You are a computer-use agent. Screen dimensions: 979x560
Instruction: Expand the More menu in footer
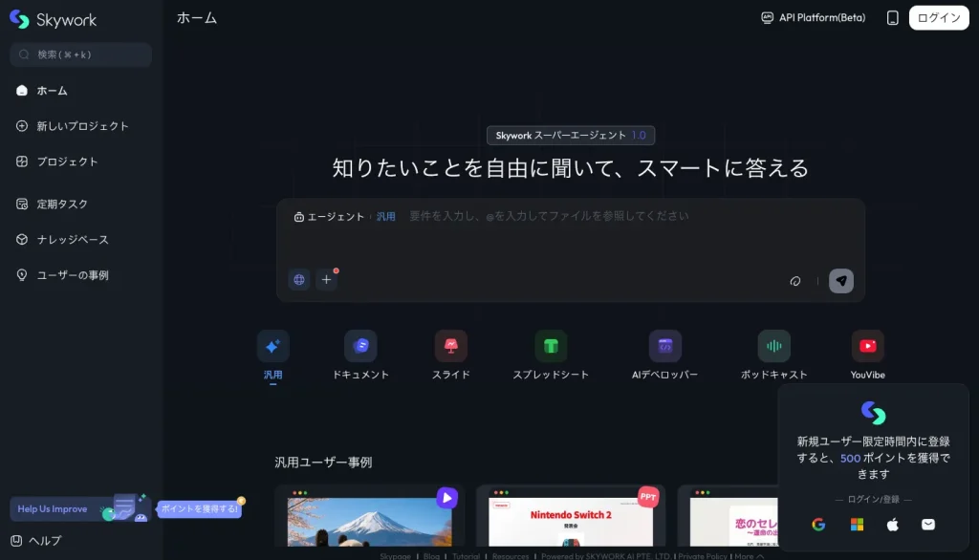tap(749, 556)
